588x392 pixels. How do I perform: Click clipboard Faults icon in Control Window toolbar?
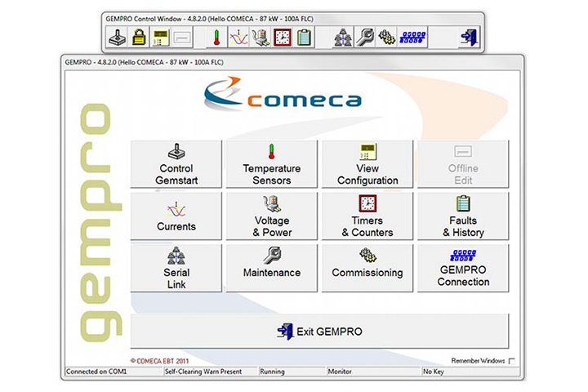(304, 37)
